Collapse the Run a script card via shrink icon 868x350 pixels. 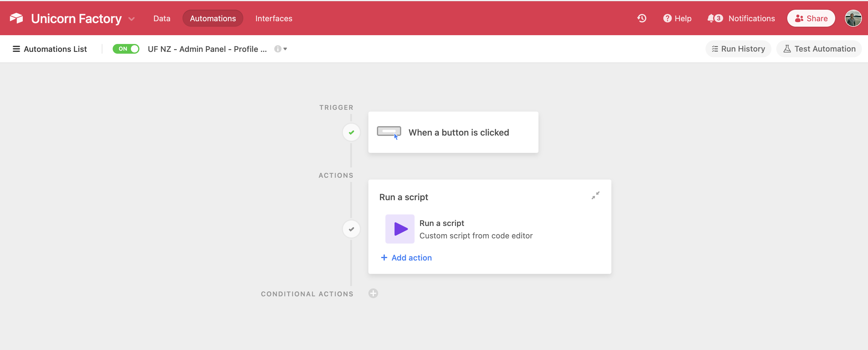click(x=595, y=195)
